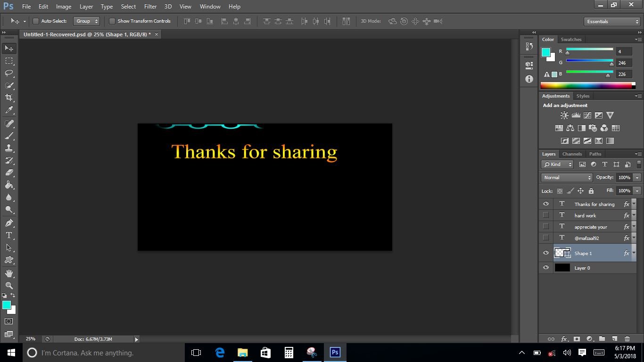This screenshot has height=362, width=644.
Task: Open Auto-Select Group dropdown
Action: (86, 21)
